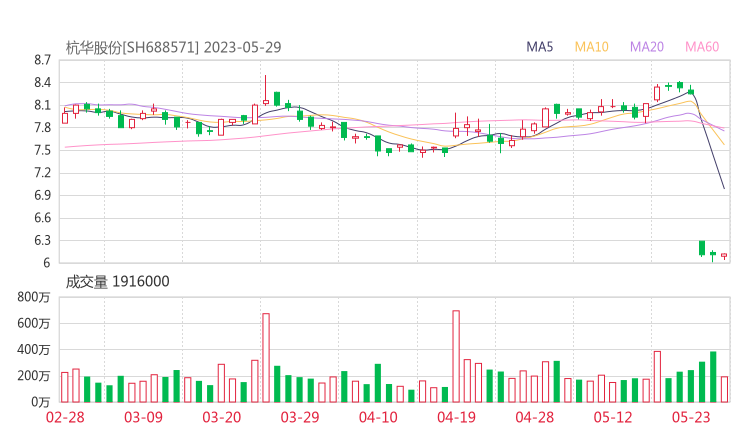740x440 pixels.
Task: Click the stock title 杭华股份[SH688571] 2023-05-29
Action: click(173, 47)
